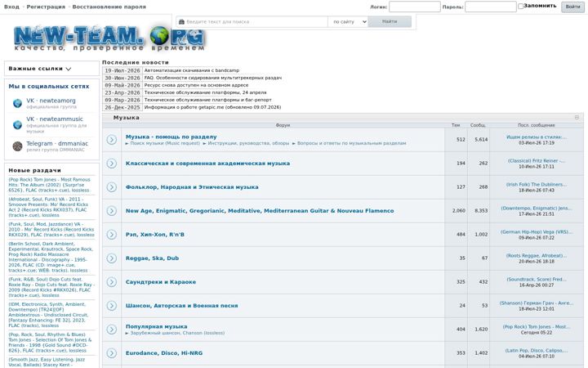Open the Саундтреки и Караоке forum
The height and width of the screenshot is (368, 588).
click(161, 281)
